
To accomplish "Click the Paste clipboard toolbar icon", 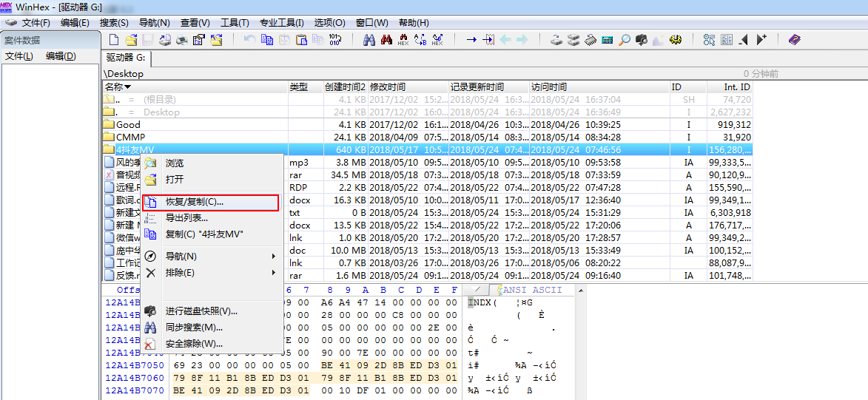I will tap(301, 40).
